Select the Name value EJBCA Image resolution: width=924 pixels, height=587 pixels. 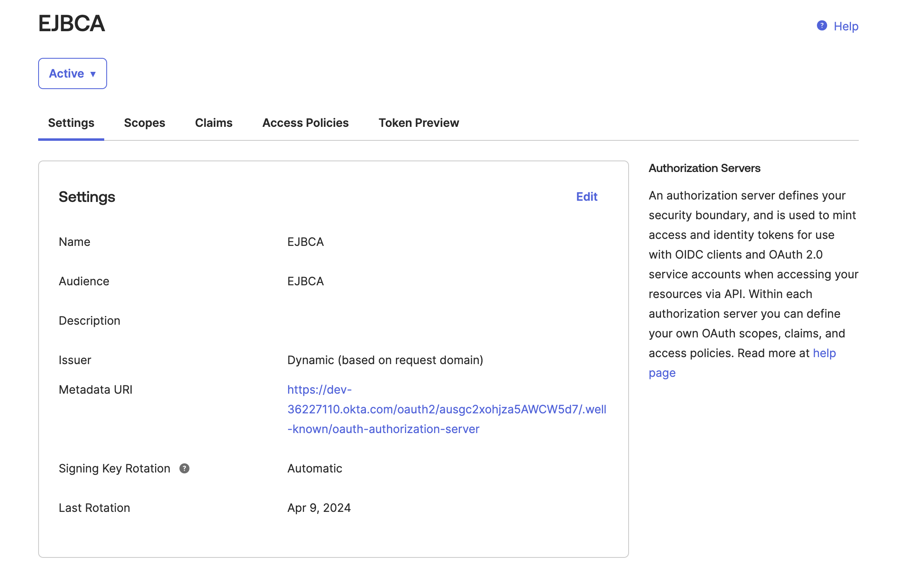point(305,242)
